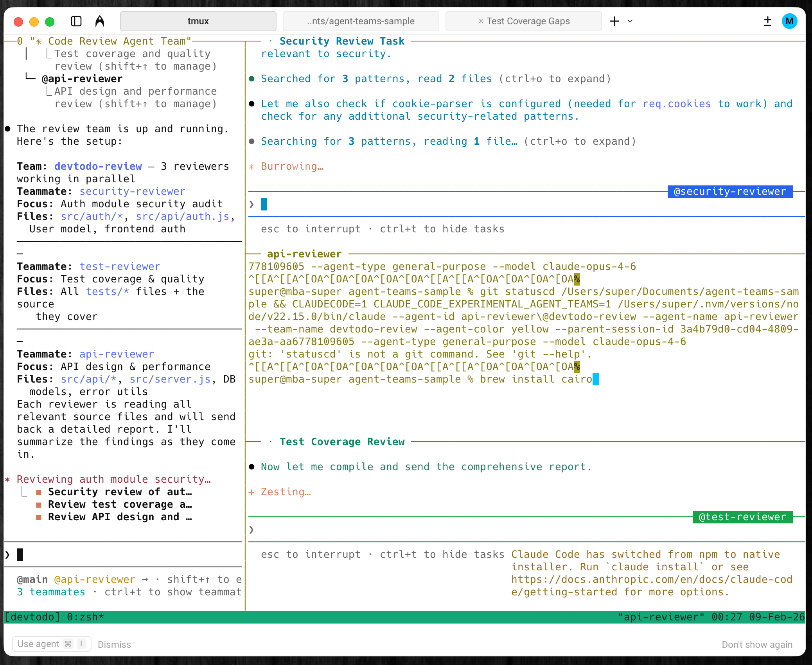Dismiss the bottom notification bar
The image size is (812, 665).
point(114,644)
